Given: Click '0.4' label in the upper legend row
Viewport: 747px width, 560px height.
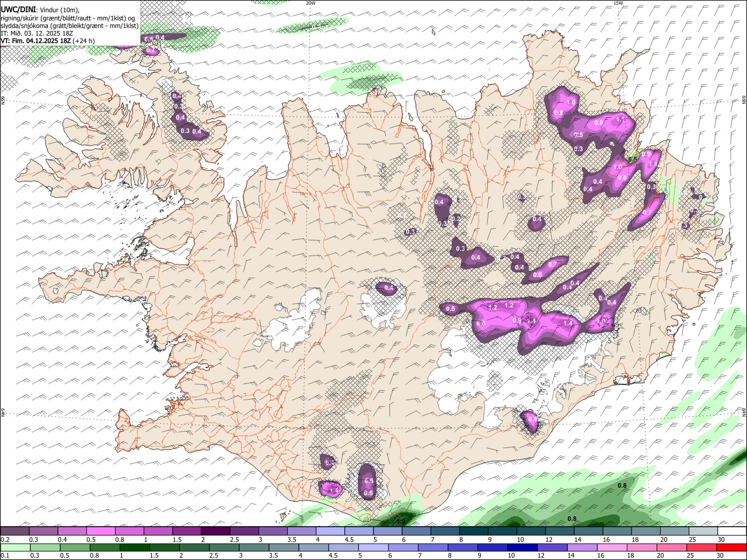Looking at the screenshot, I should 62,540.
